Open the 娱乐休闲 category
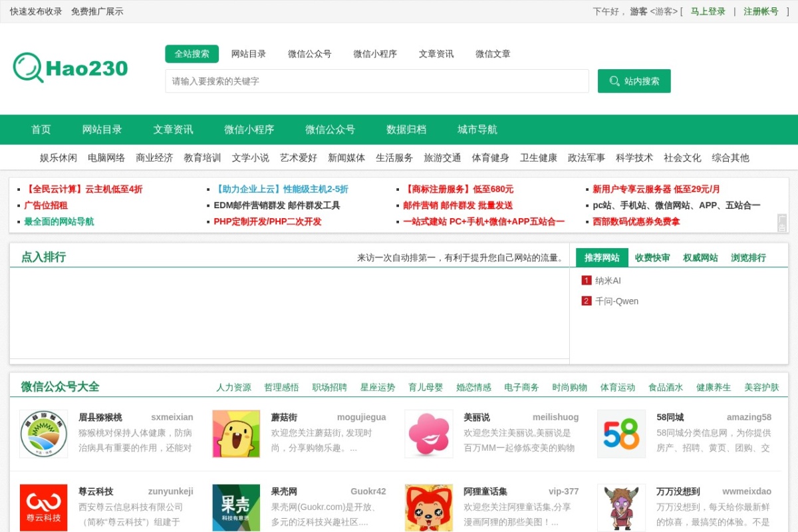Viewport: 798px width, 532px height. click(59, 158)
